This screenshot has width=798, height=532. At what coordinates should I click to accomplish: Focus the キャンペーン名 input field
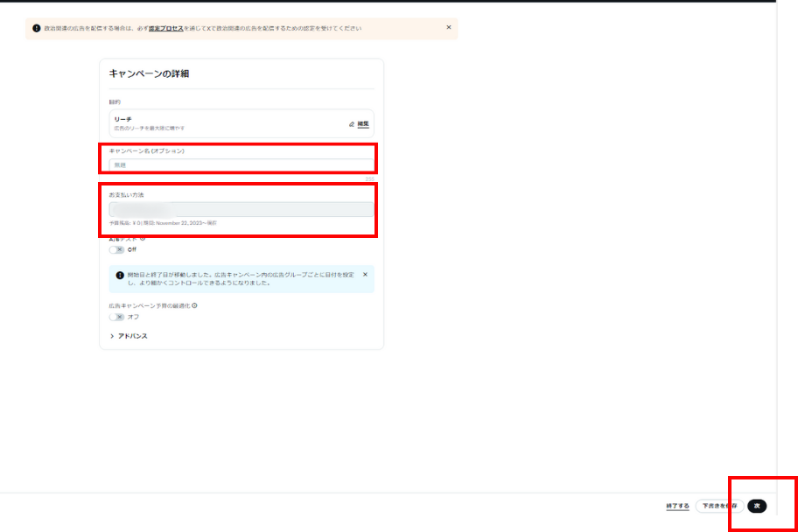pyautogui.click(x=241, y=164)
